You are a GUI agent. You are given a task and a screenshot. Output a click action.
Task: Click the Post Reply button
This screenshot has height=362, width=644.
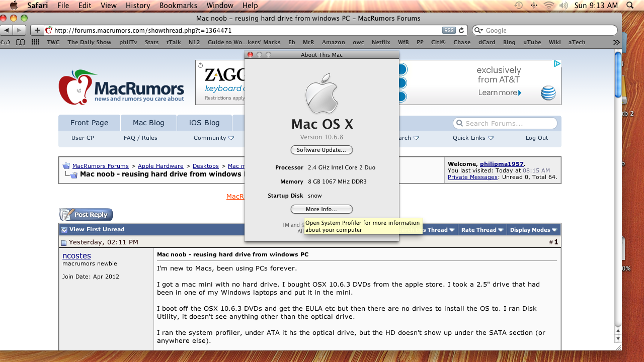pos(86,215)
